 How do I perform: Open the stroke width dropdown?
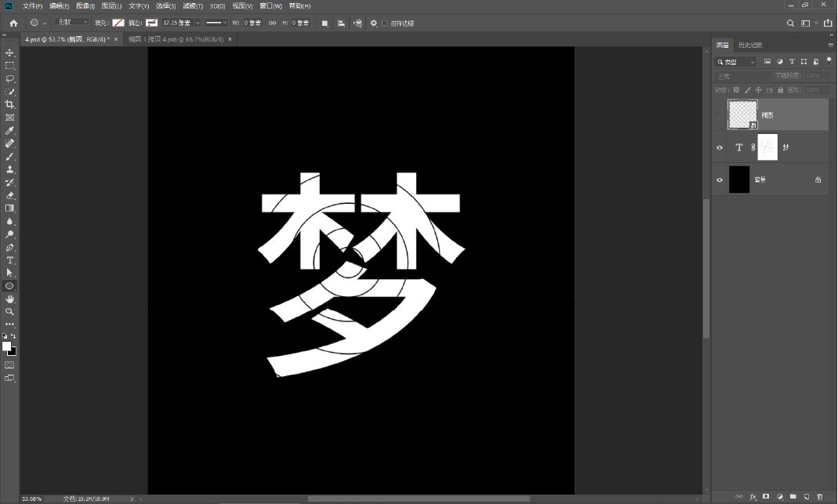click(x=197, y=23)
